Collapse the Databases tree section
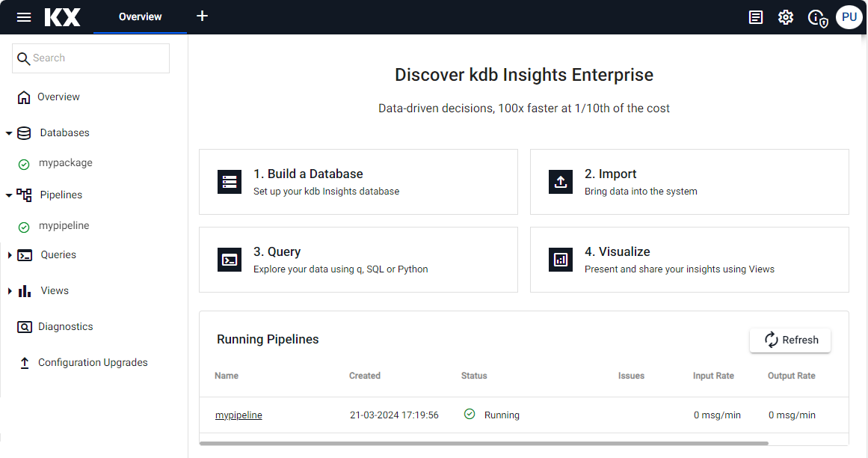The width and height of the screenshot is (868, 458). [9, 133]
